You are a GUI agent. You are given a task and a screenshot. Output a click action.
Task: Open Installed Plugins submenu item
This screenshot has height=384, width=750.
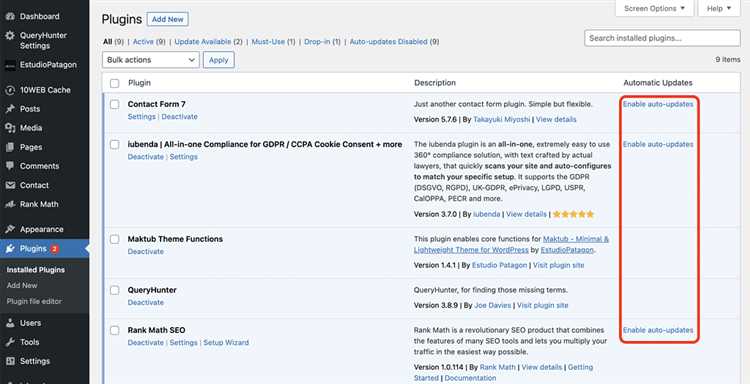[36, 270]
